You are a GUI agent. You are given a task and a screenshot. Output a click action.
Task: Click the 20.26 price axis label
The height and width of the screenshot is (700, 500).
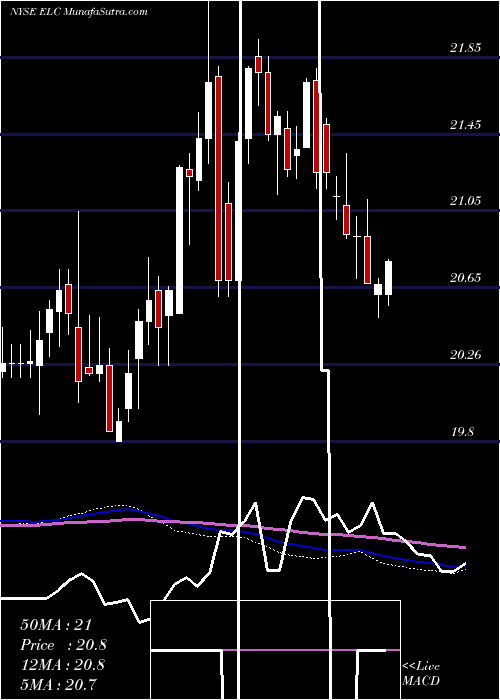466,355
